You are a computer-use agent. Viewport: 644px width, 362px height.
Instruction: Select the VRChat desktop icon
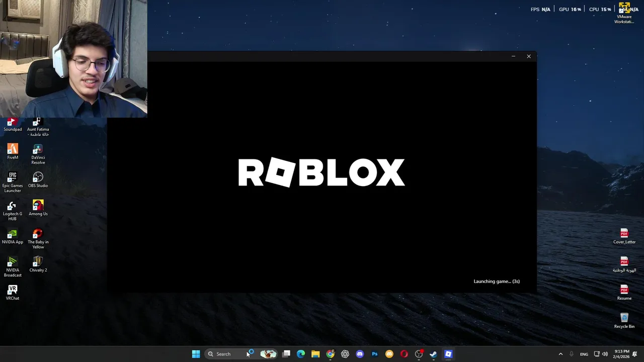click(13, 293)
